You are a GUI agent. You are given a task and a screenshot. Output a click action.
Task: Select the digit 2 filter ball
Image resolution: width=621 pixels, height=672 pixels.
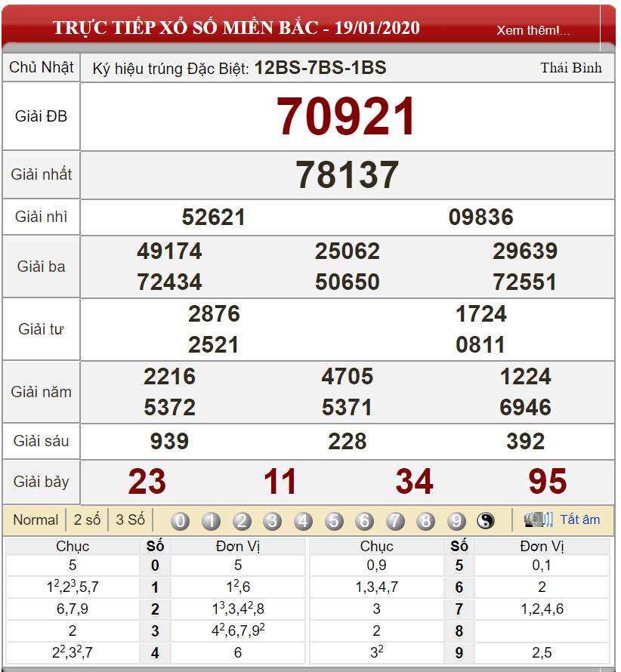242,521
